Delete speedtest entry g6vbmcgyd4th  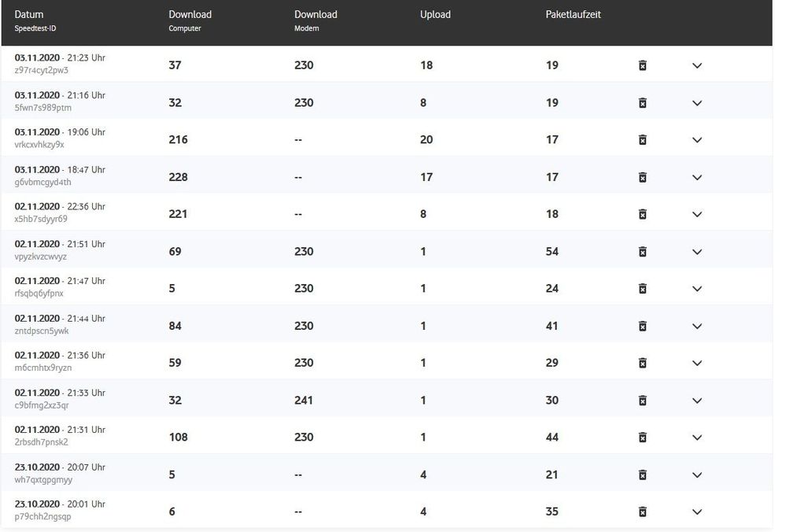pyautogui.click(x=642, y=177)
